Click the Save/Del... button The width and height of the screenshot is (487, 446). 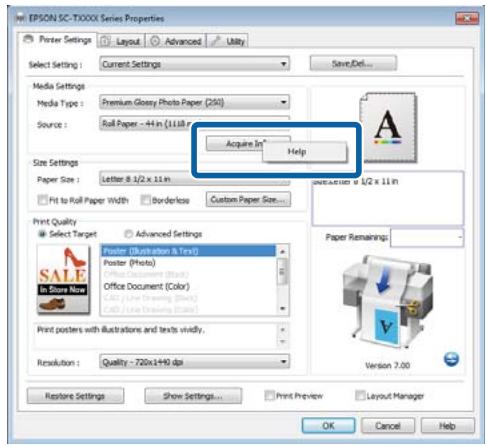pos(353,63)
